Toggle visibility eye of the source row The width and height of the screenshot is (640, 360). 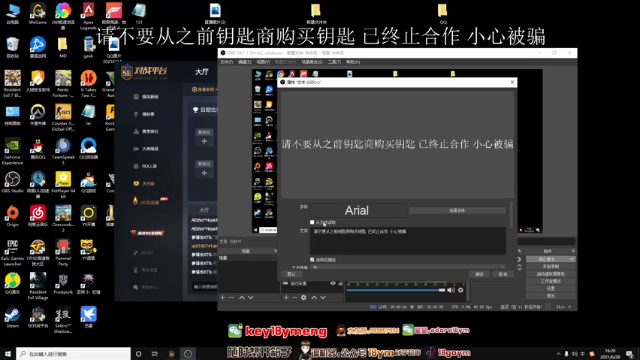[333, 283]
